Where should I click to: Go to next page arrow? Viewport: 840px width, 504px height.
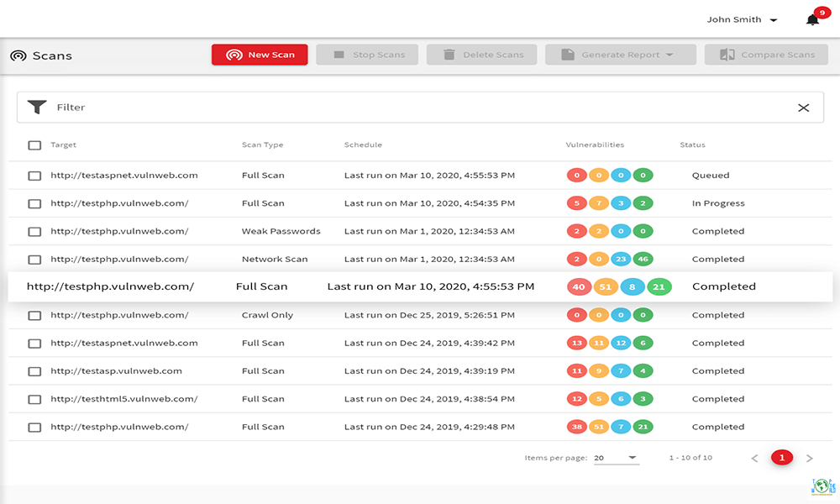click(810, 459)
